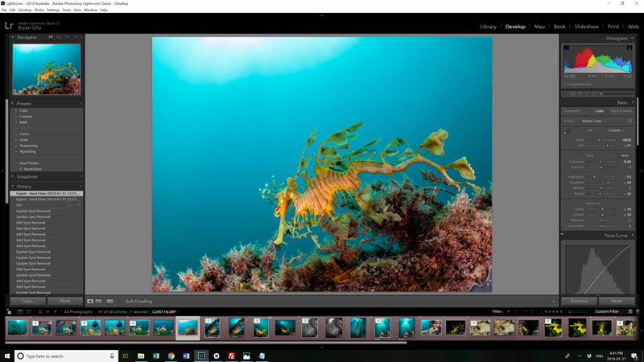The width and height of the screenshot is (644, 362).
Task: Click the Auto tone button
Action: [625, 155]
